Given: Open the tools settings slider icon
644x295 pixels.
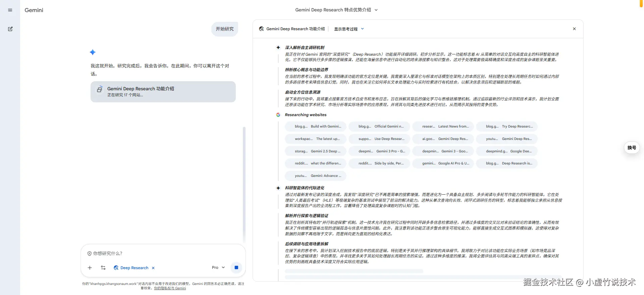Looking at the screenshot, I should [x=103, y=267].
